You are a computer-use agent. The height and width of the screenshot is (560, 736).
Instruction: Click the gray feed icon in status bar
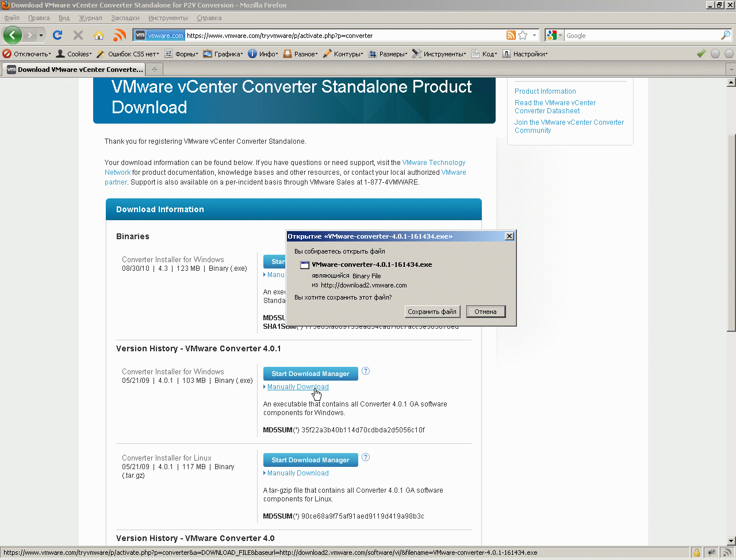point(727,553)
